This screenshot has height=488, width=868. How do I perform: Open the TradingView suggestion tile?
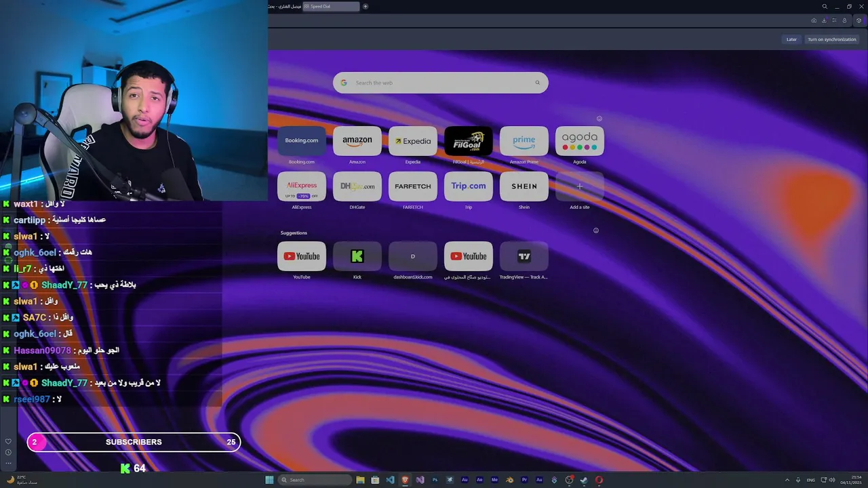524,256
